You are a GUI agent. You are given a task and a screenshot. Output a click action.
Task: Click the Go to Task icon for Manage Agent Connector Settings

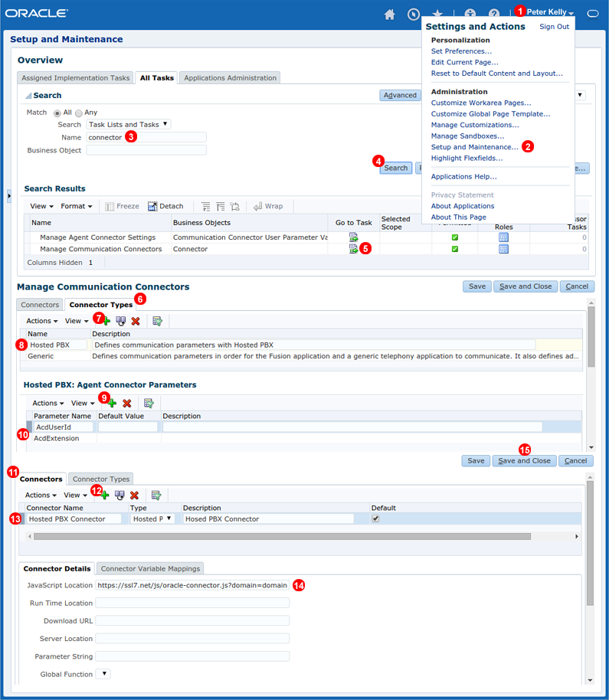click(354, 237)
